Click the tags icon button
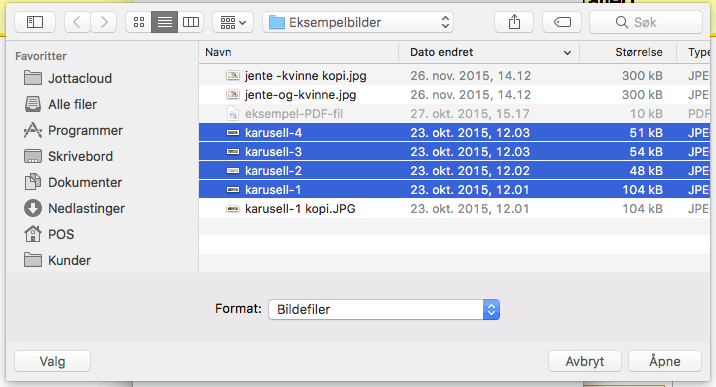The width and height of the screenshot is (716, 387). (562, 22)
